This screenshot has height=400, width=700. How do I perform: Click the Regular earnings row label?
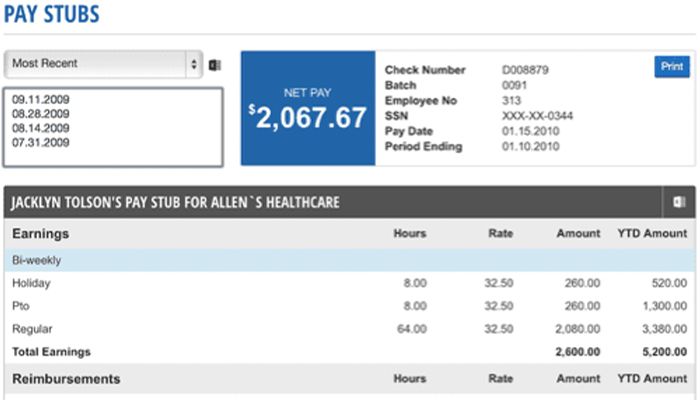[32, 328]
